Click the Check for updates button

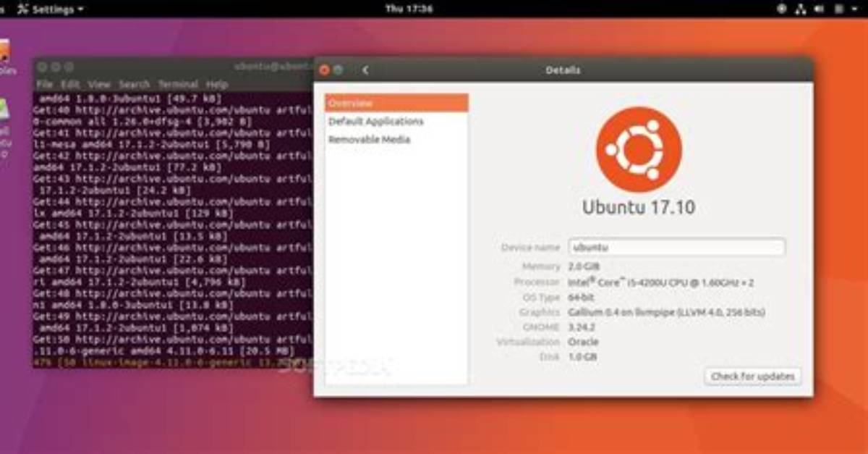(x=752, y=377)
